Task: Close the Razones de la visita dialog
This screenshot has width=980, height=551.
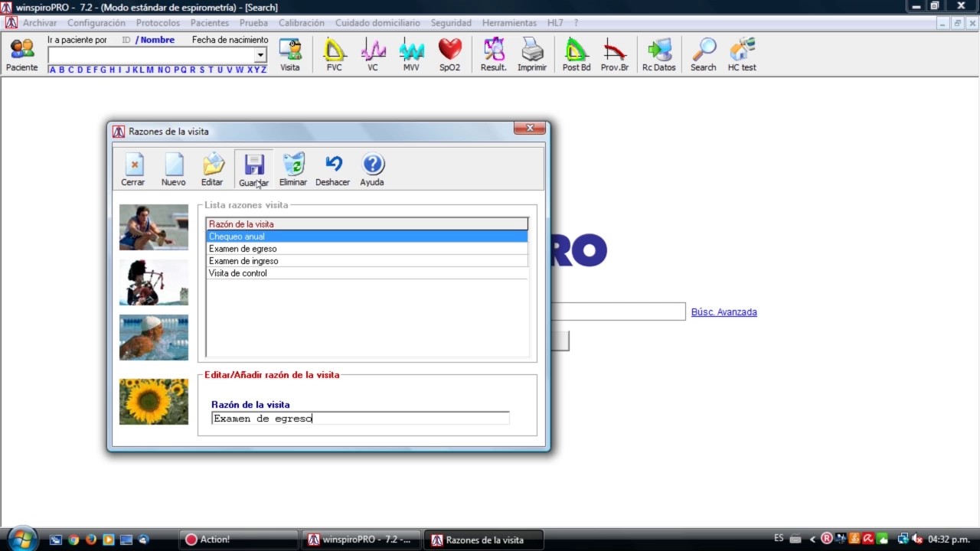Action: click(x=529, y=128)
